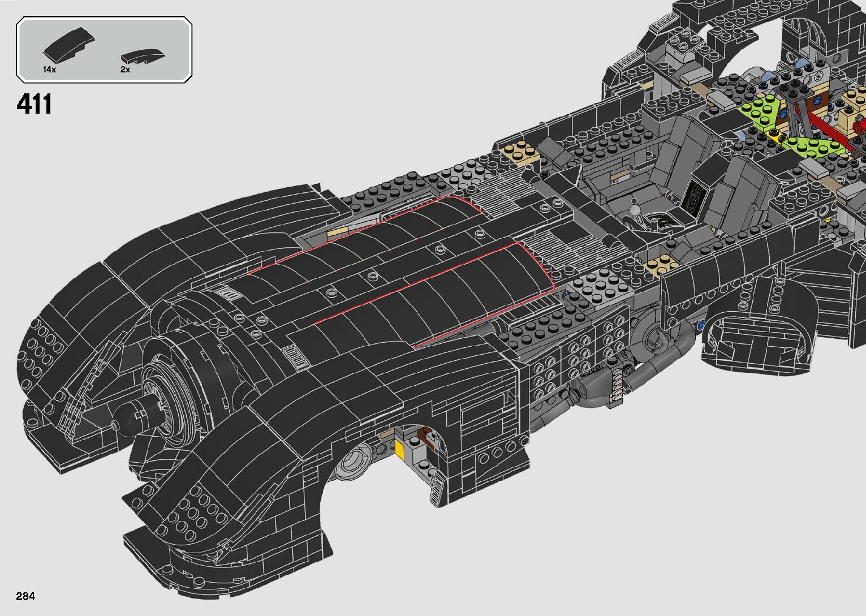866x616 pixels.
Task: Click the step number 411
Action: 35,104
